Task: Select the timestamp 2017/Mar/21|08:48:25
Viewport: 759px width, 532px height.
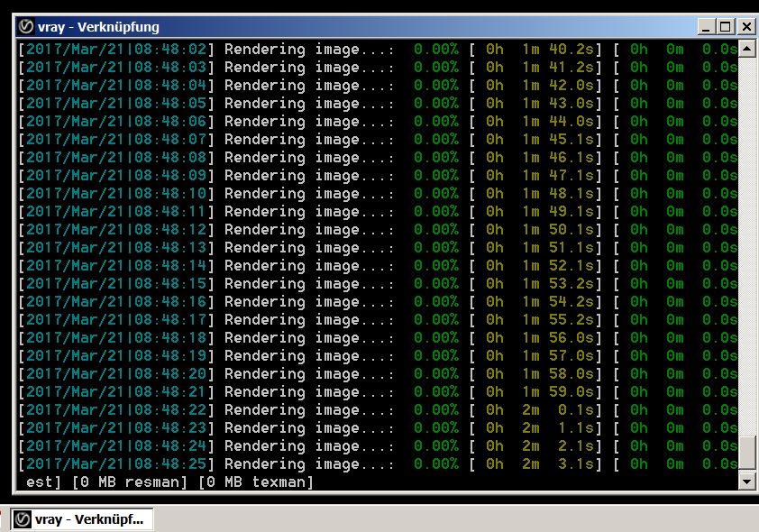Action: 116,464
